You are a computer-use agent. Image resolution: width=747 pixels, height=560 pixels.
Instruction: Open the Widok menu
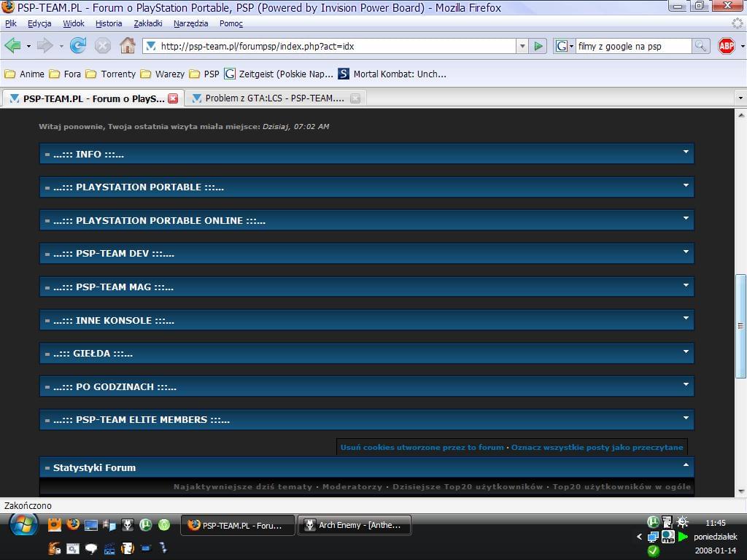pyautogui.click(x=74, y=23)
